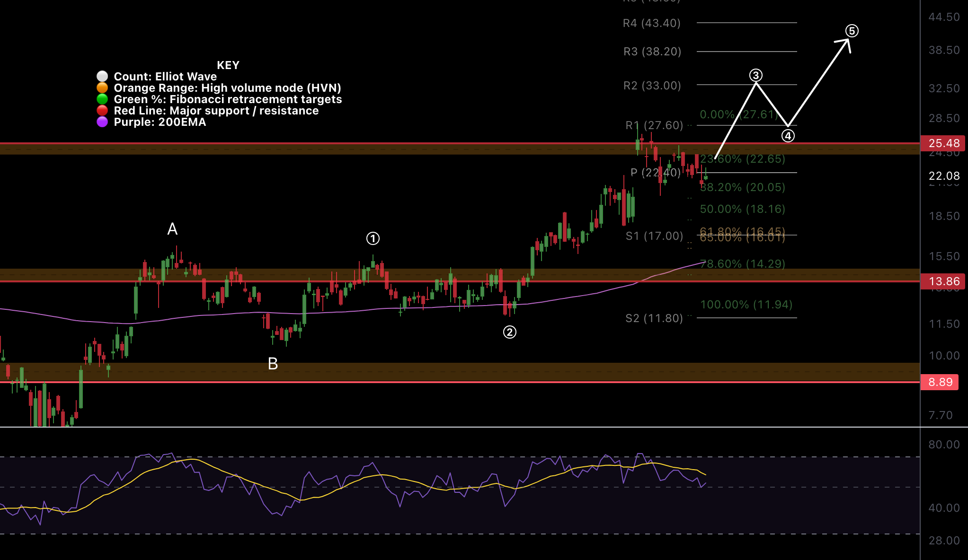This screenshot has height=560, width=968.
Task: Click the 50.00% (18.16) Fibonacci level
Action: pos(742,209)
